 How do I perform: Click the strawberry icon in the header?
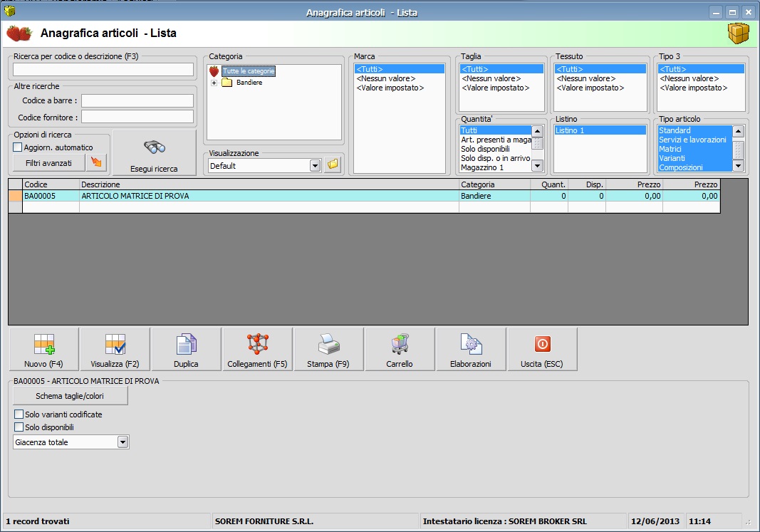tap(19, 33)
